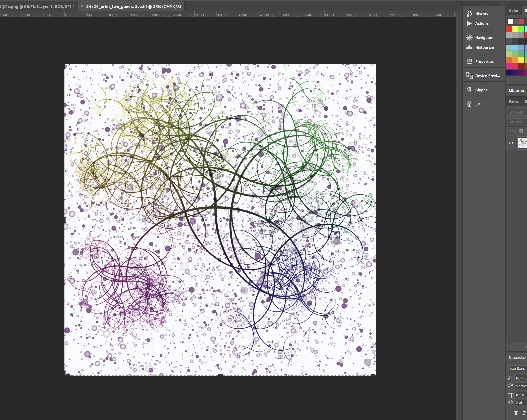Open the Libraries panel
The height and width of the screenshot is (420, 527).
pyautogui.click(x=516, y=90)
